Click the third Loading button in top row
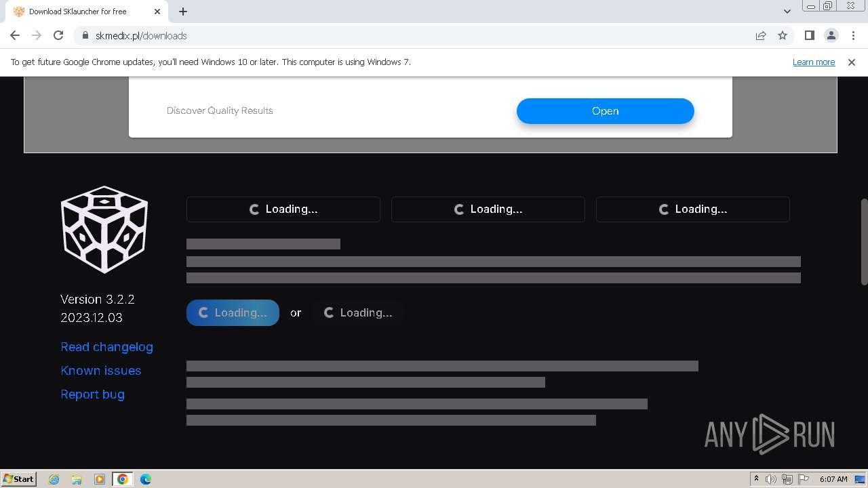 [693, 209]
